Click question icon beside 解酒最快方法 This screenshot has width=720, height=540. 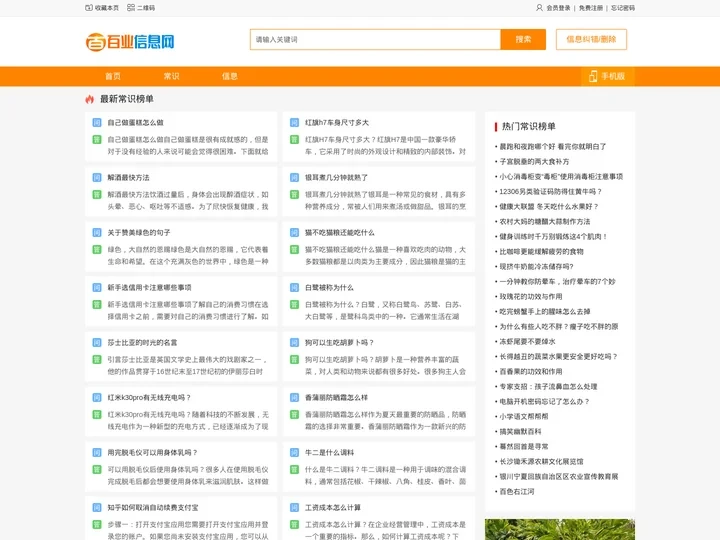click(97, 178)
